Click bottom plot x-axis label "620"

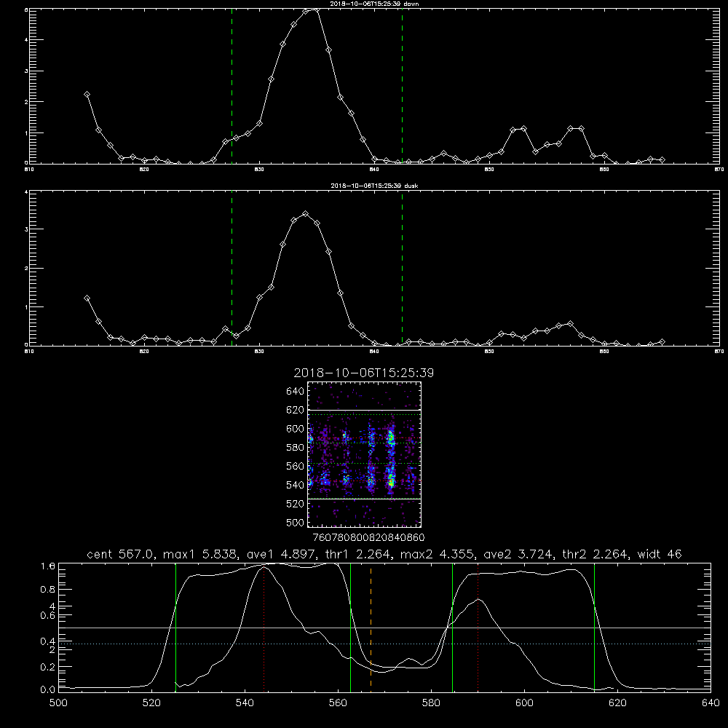tap(617, 703)
